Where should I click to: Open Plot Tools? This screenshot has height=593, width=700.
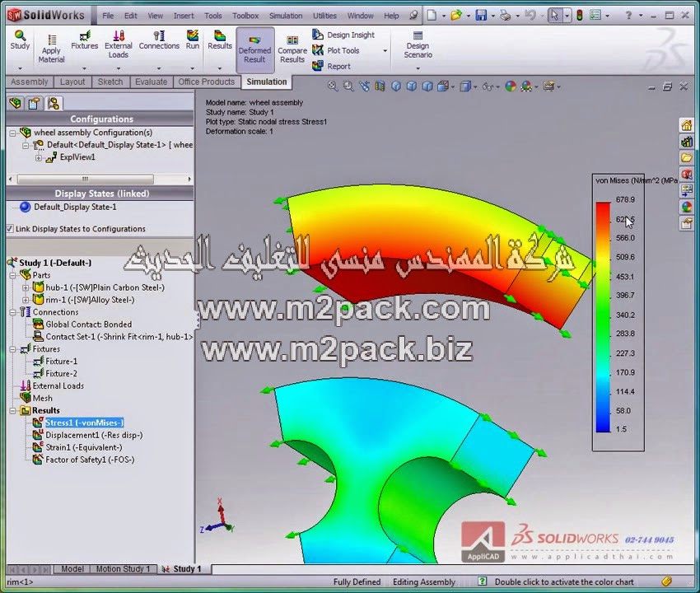336,50
